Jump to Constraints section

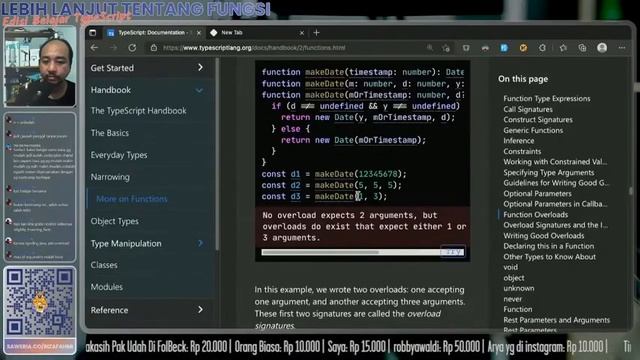[522, 151]
